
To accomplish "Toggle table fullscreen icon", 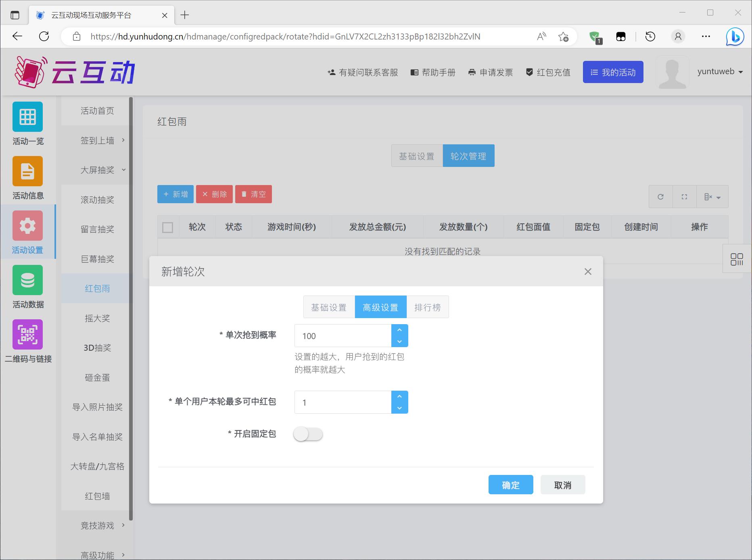I will (x=684, y=197).
